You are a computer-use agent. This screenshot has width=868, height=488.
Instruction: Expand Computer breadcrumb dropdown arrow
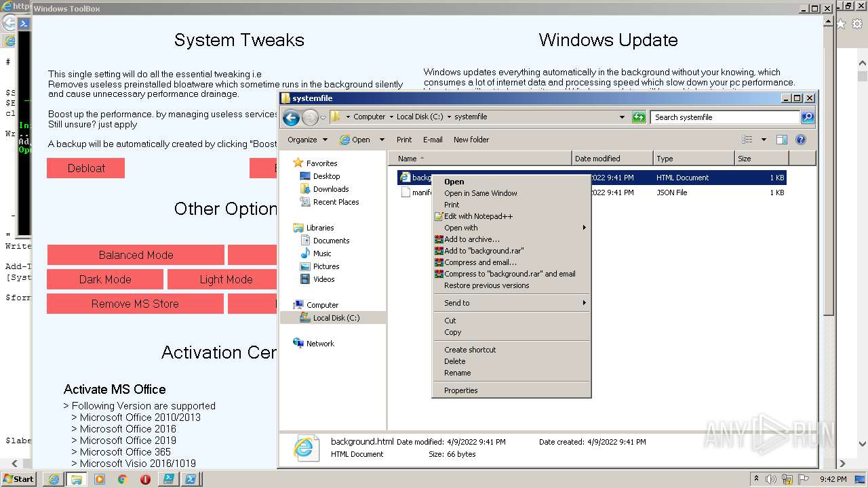pyautogui.click(x=391, y=117)
